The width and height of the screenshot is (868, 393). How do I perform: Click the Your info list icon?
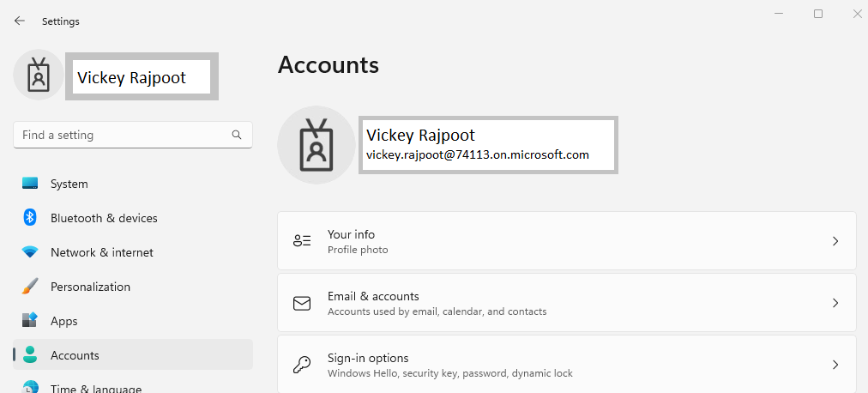pos(302,241)
